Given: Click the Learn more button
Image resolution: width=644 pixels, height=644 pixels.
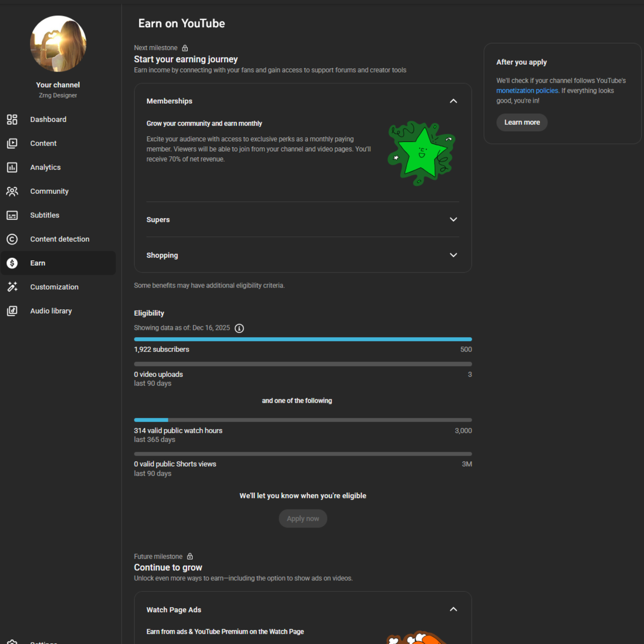Looking at the screenshot, I should point(522,122).
